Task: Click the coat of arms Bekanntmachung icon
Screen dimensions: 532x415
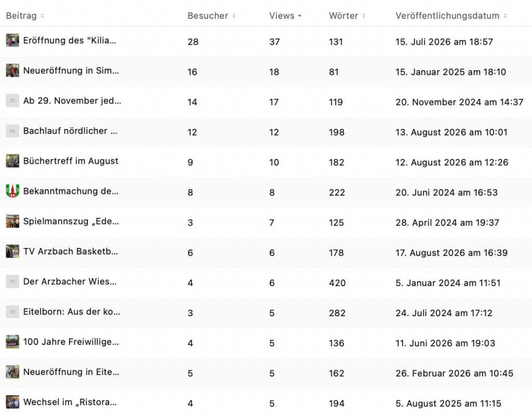Action: [12, 191]
